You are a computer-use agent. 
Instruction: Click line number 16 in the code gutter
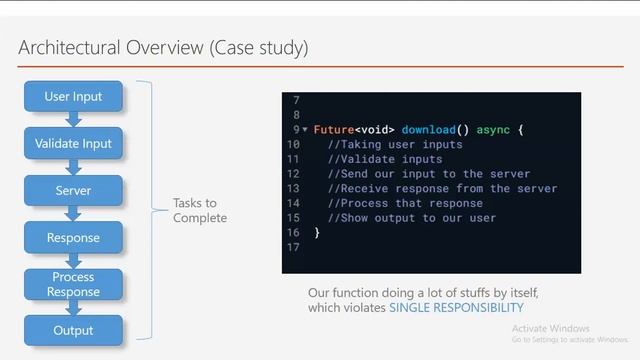(293, 233)
